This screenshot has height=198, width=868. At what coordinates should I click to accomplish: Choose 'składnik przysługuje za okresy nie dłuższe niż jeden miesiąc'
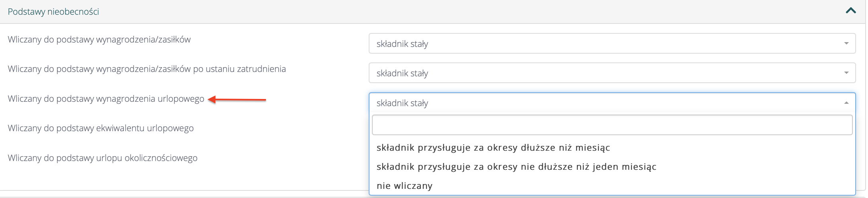(x=516, y=167)
